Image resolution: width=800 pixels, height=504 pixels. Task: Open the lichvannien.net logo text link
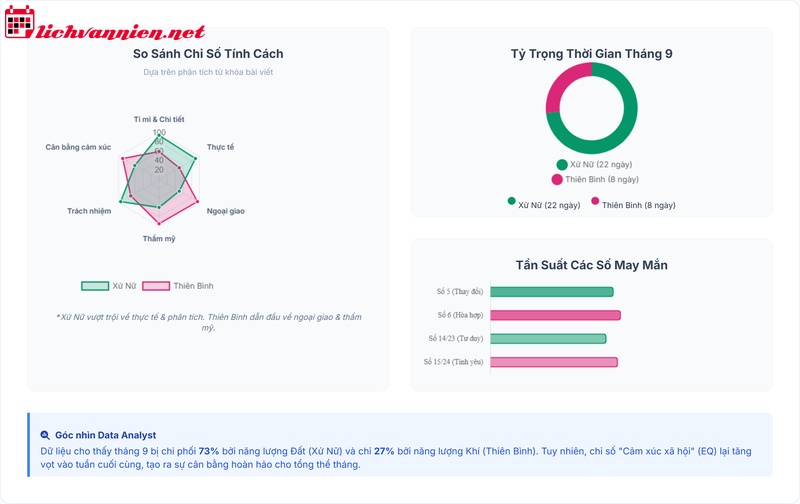120,32
